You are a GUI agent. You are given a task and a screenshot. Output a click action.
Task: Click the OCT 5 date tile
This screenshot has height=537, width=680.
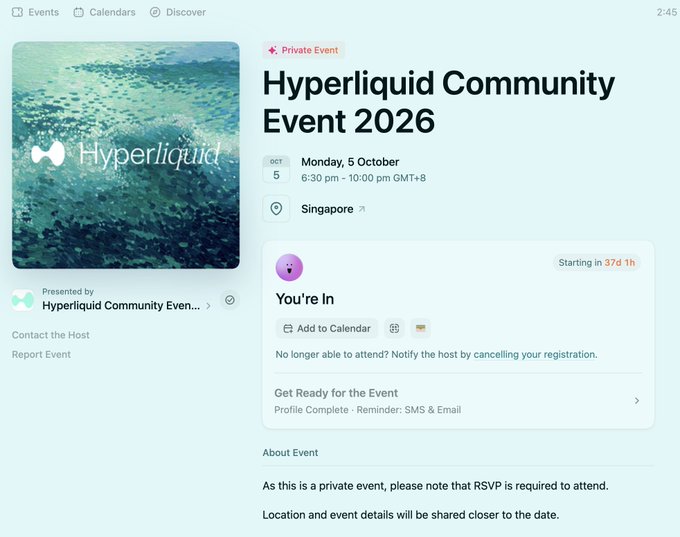click(x=276, y=169)
